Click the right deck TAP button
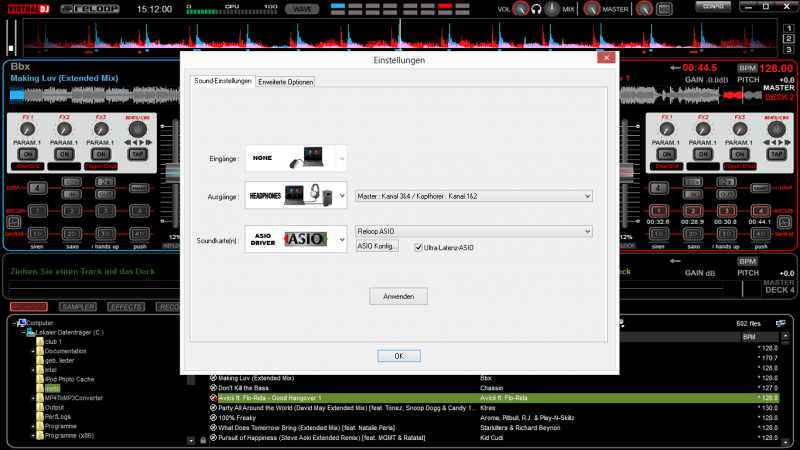Image resolution: width=800 pixels, height=450 pixels. [777, 154]
